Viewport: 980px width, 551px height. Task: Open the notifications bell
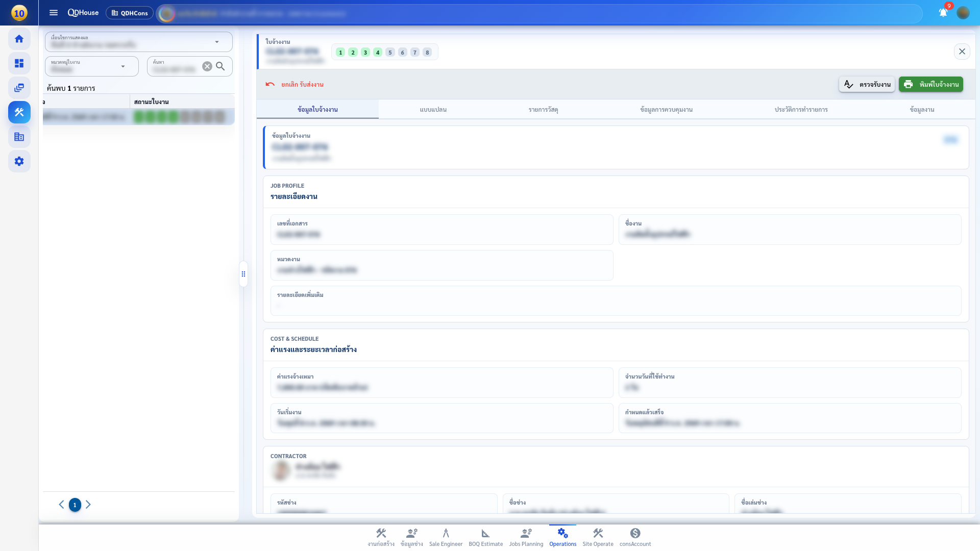943,13
